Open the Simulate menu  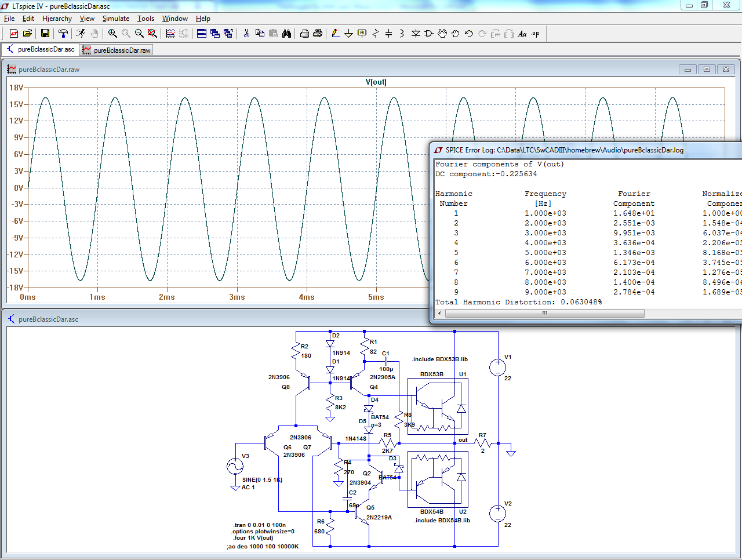116,19
